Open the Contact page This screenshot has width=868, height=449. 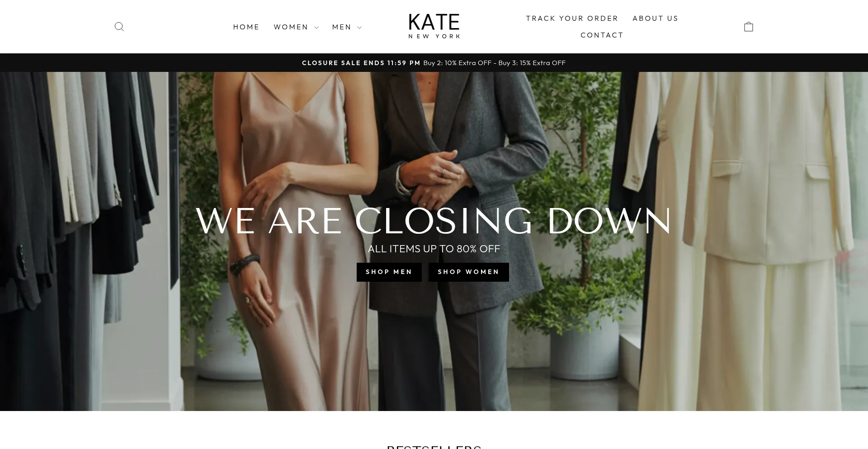tap(602, 35)
